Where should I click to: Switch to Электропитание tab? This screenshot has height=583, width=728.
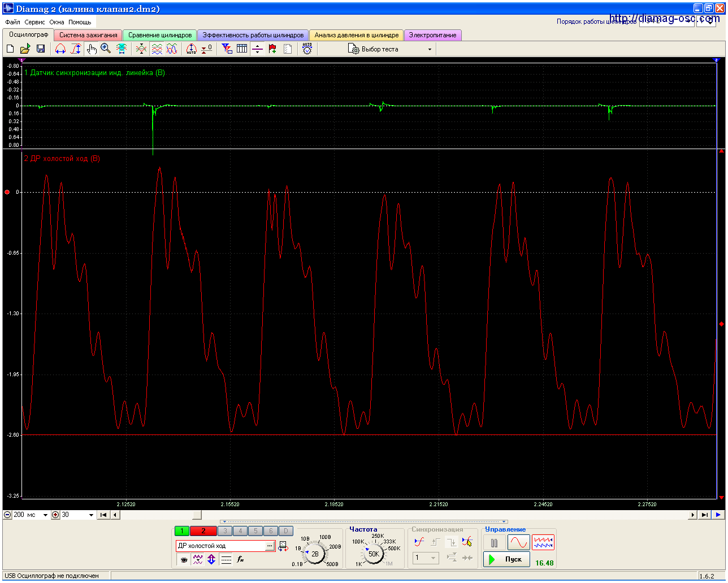[x=432, y=35]
